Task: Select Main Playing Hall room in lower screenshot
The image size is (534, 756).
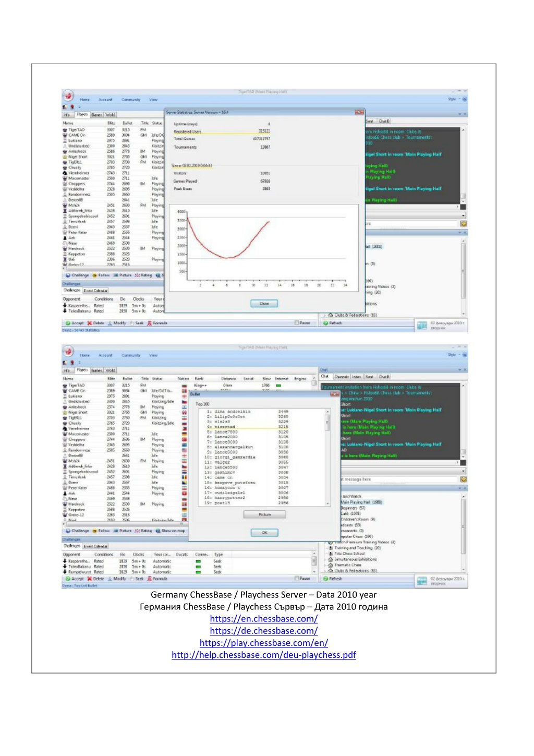Action: click(361, 502)
